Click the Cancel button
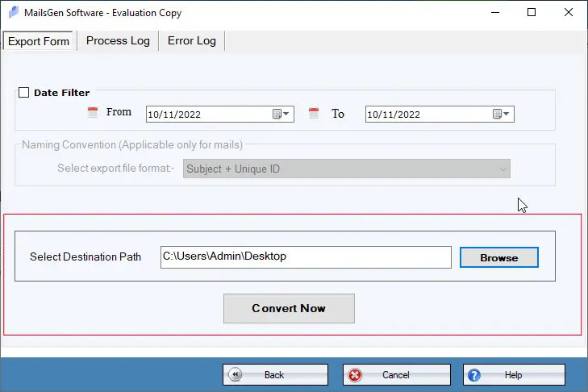This screenshot has height=392, width=588. tap(397, 374)
